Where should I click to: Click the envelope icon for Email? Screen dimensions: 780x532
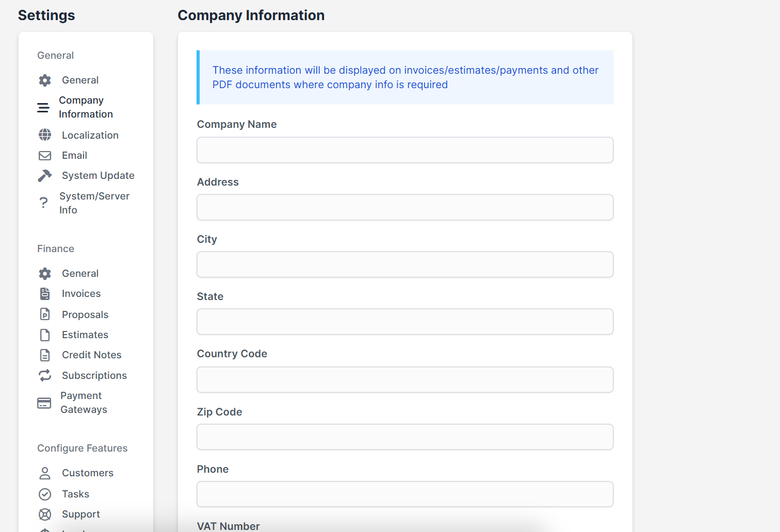click(45, 156)
